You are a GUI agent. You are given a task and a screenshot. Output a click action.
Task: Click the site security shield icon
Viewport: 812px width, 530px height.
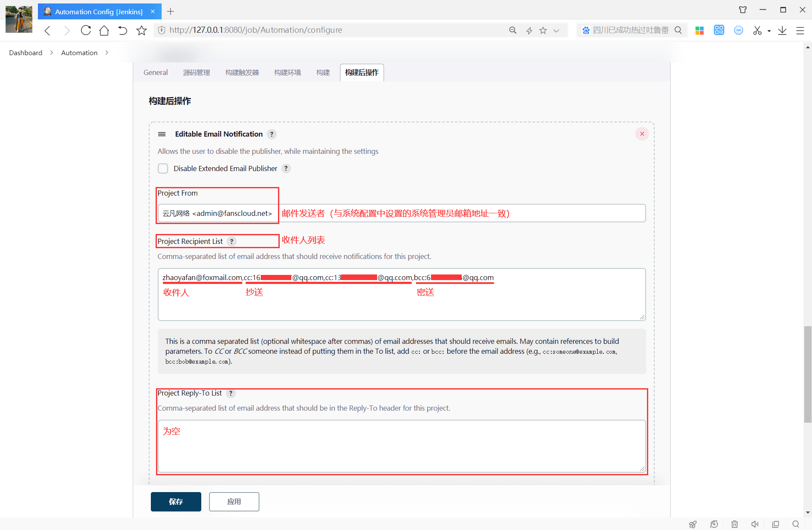(162, 30)
